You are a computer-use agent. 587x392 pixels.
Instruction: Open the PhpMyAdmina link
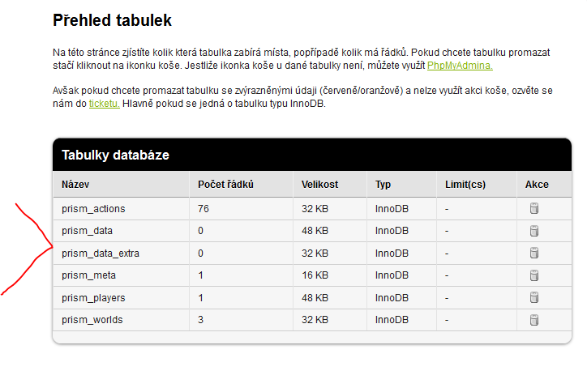click(x=460, y=66)
